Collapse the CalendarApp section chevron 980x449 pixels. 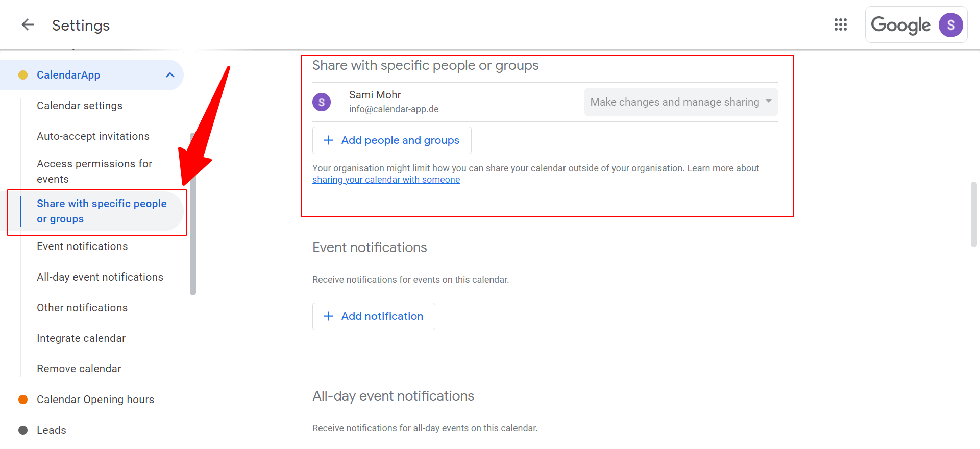click(170, 75)
